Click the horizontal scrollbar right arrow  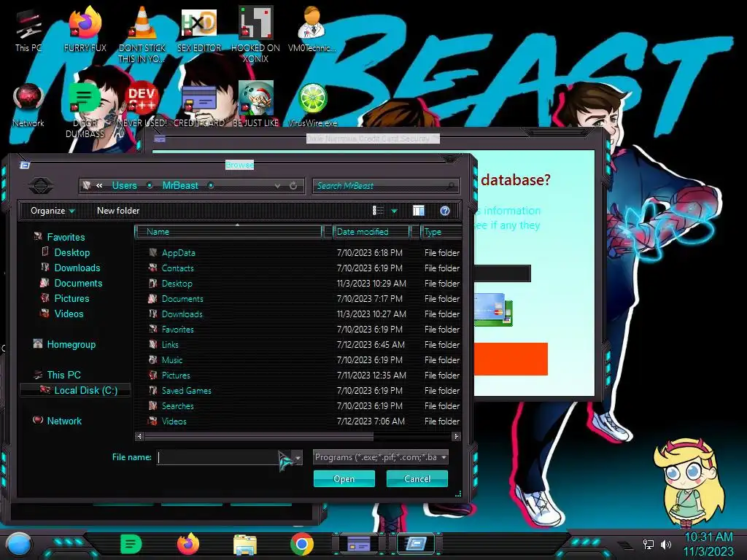click(456, 436)
